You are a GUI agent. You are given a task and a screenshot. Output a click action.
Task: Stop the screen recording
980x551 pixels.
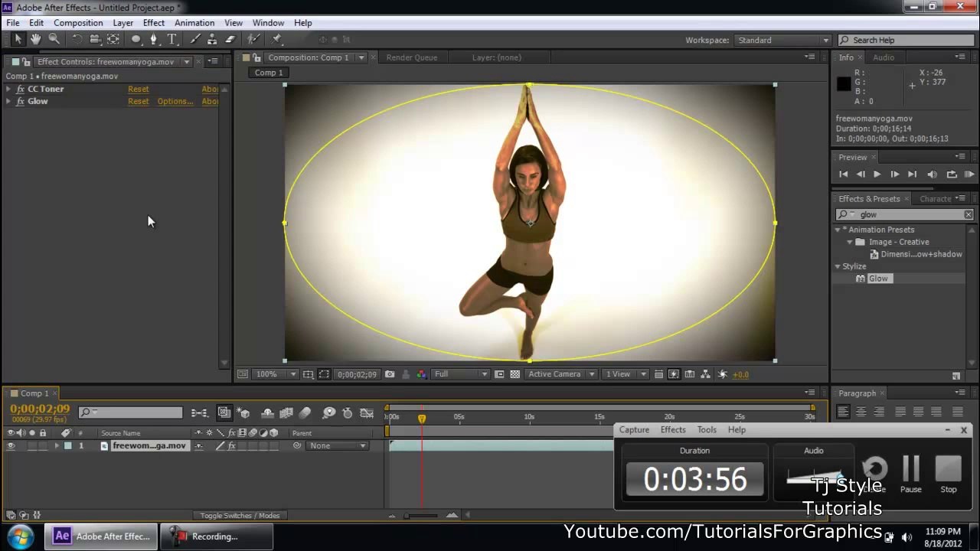949,474
